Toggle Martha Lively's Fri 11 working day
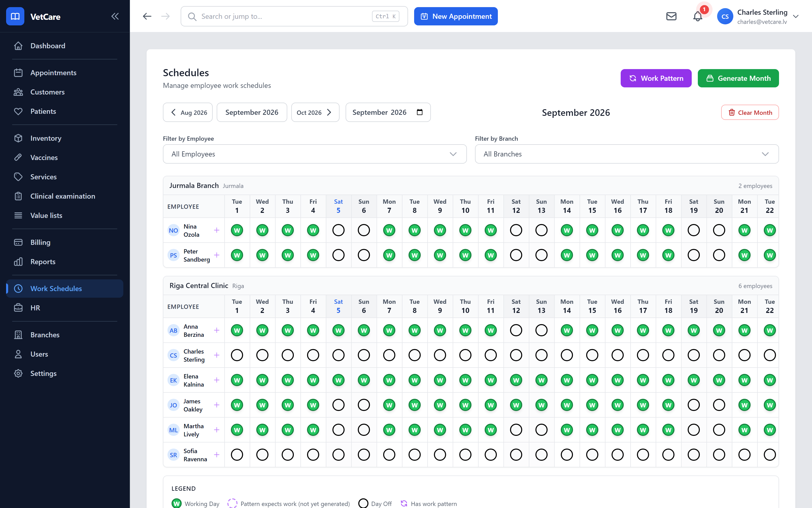 490,430
